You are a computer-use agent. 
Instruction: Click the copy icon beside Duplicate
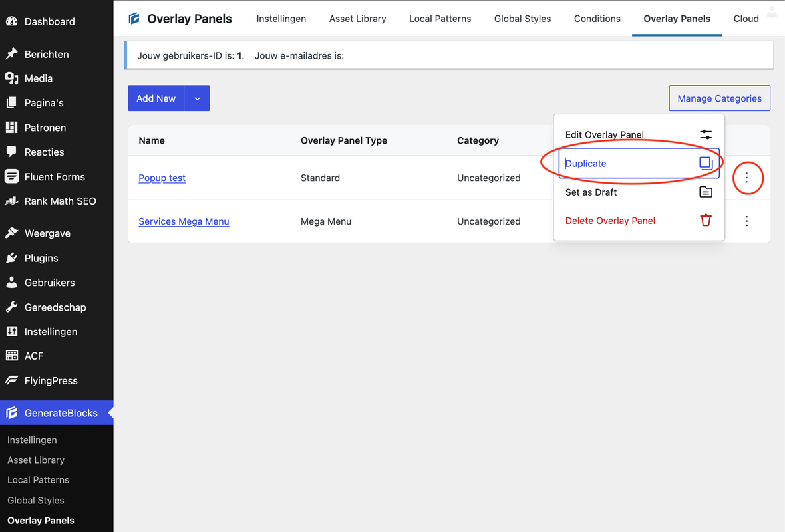(706, 163)
